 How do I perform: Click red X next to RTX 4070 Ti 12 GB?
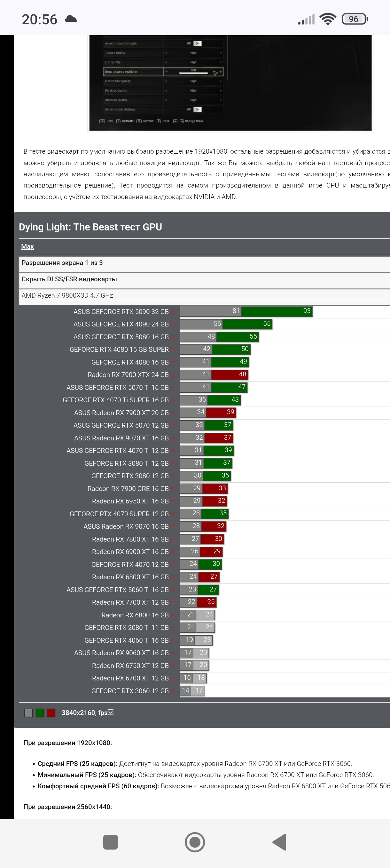173,451
